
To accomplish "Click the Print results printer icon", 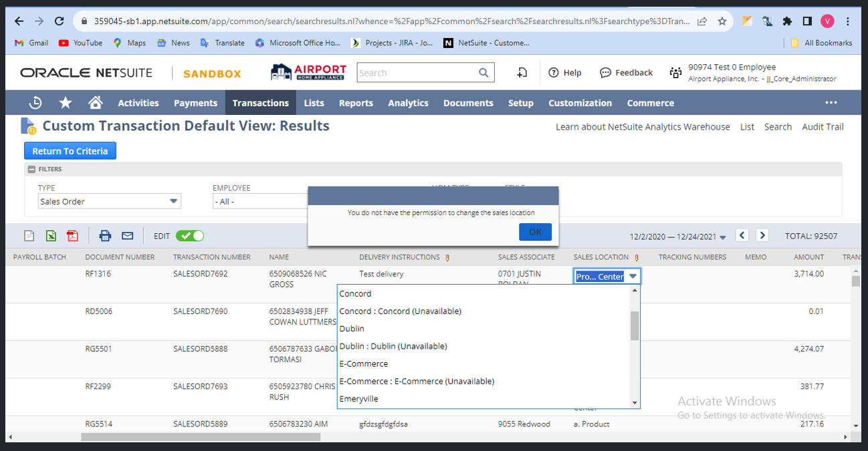I will [x=105, y=236].
